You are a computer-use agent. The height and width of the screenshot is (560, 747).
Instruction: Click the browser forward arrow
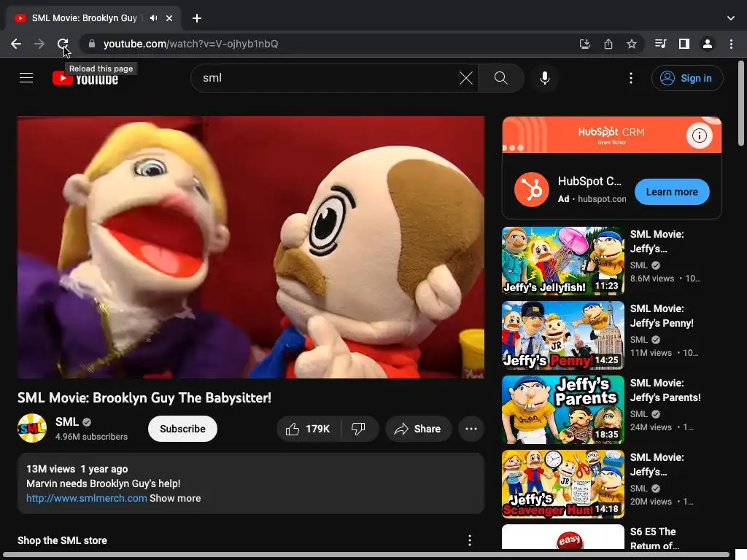coord(39,44)
